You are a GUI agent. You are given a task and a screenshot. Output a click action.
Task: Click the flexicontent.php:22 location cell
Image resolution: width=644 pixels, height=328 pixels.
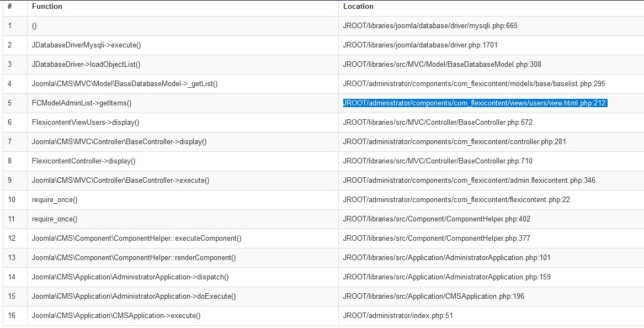point(456,200)
